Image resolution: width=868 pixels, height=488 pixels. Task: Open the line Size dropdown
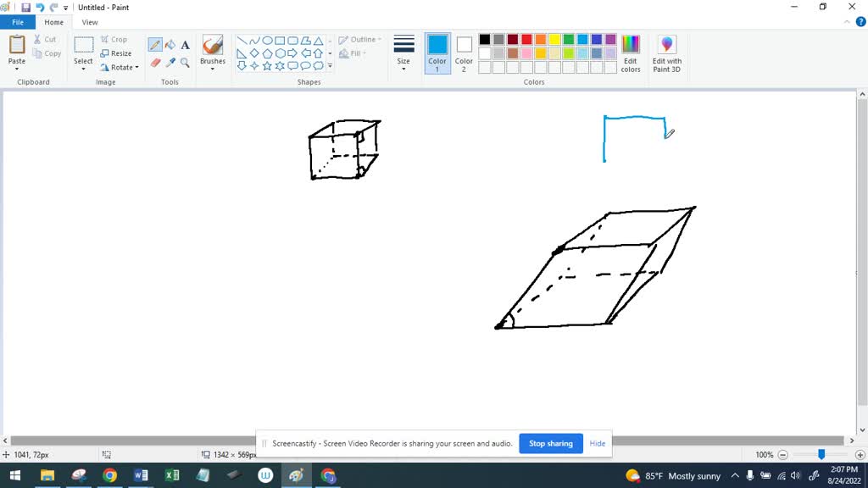point(403,53)
